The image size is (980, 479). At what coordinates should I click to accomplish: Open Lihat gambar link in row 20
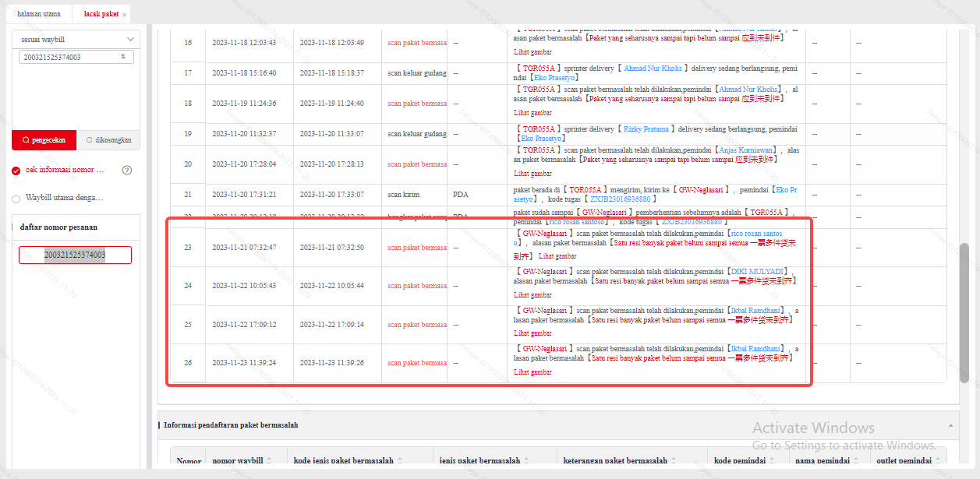(x=532, y=174)
